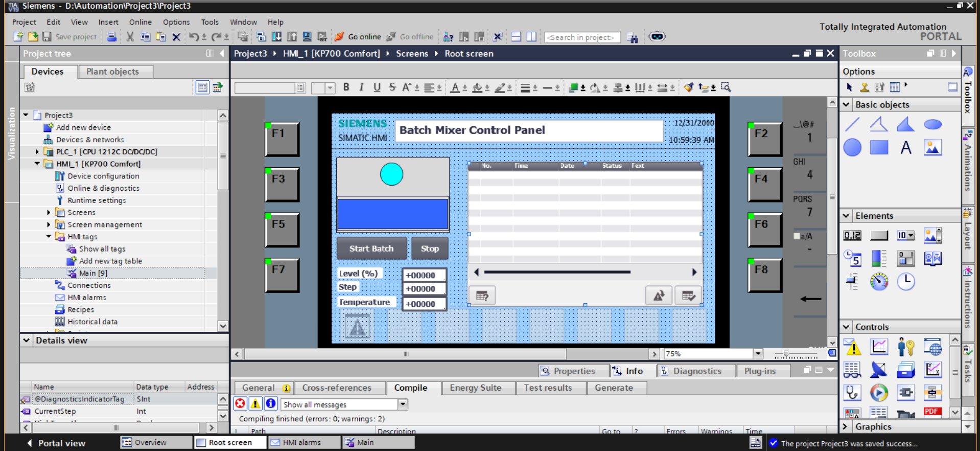The height and width of the screenshot is (451, 980).
Task: Expand the PLC_1 tree node
Action: pos(37,152)
